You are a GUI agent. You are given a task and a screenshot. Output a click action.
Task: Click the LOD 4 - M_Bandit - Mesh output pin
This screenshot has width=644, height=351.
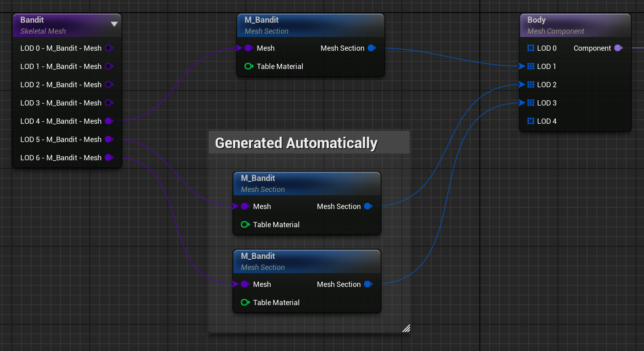click(109, 121)
